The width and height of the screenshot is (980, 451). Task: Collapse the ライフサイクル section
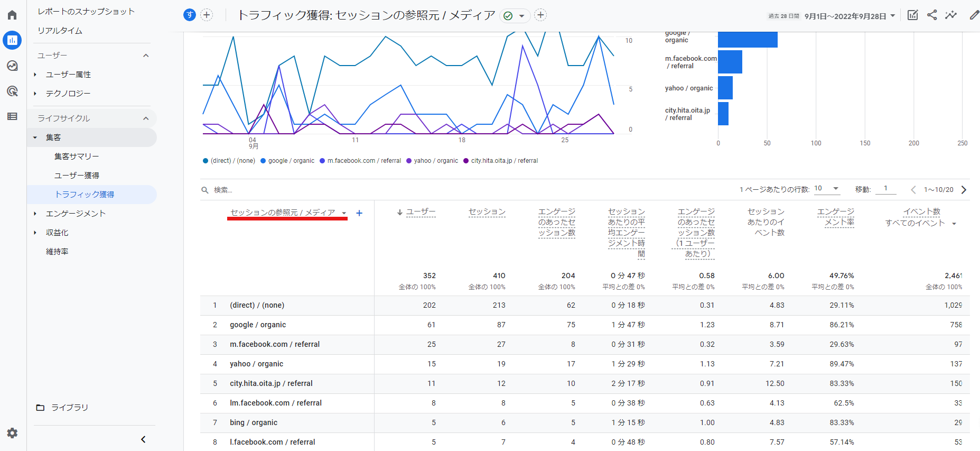pyautogui.click(x=146, y=118)
